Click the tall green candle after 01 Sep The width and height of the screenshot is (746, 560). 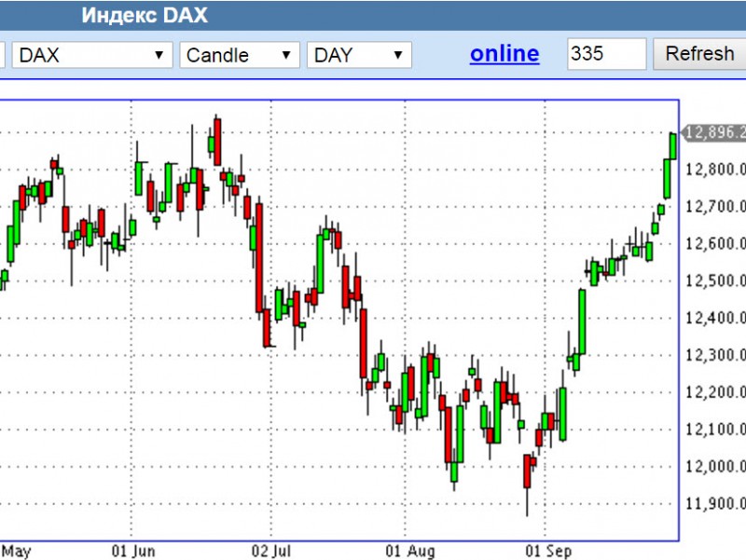(582, 320)
